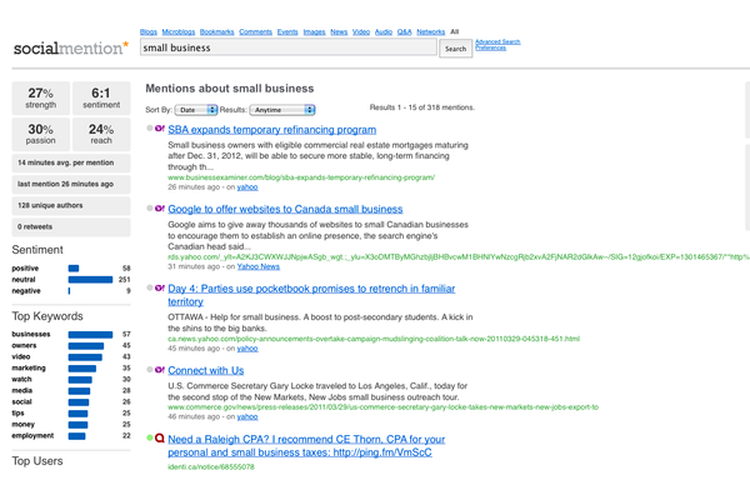Click the identi.ca/notice green URL
750x500 pixels.
coord(211,467)
